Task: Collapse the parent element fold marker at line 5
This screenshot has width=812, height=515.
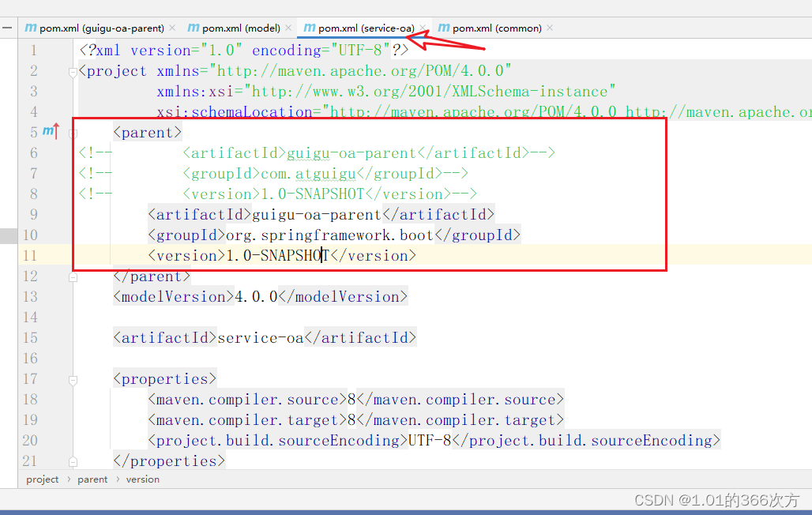Action: pyautogui.click(x=73, y=133)
